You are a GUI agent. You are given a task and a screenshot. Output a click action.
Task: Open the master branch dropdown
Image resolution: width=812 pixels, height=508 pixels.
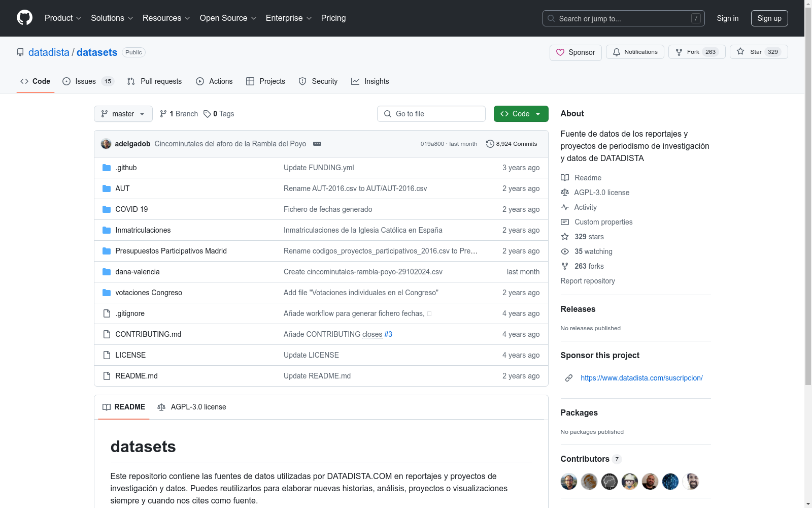pos(123,114)
